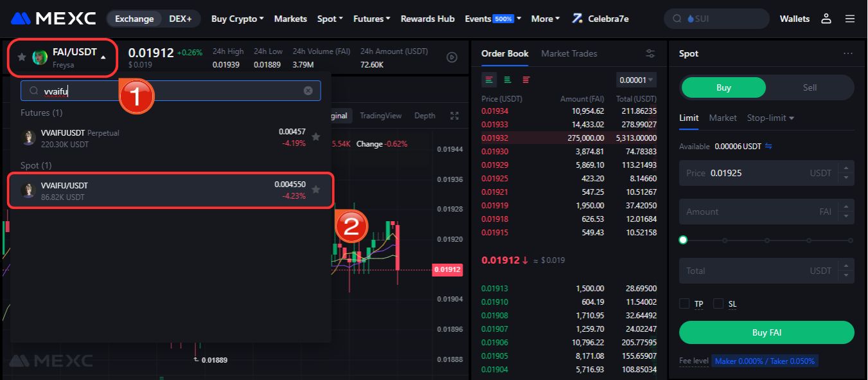Decrease the Total with down arrow
This screenshot has width=868, height=380.
click(846, 275)
